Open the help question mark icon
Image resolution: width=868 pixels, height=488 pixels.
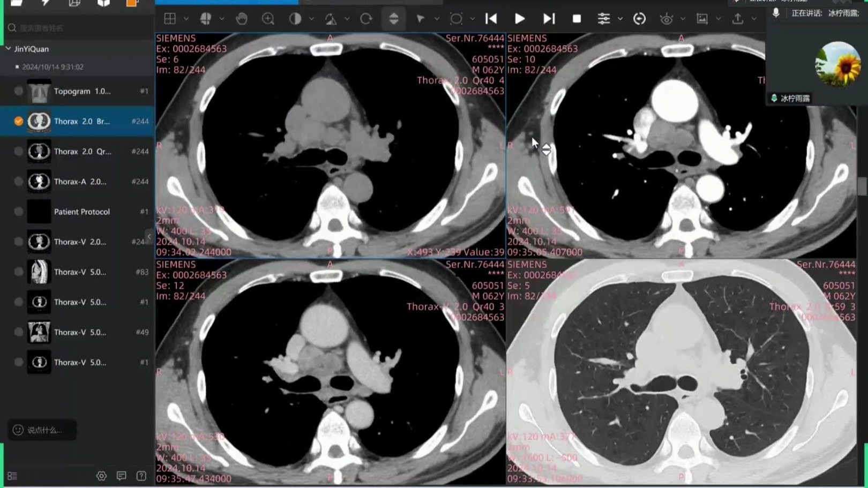(141, 476)
